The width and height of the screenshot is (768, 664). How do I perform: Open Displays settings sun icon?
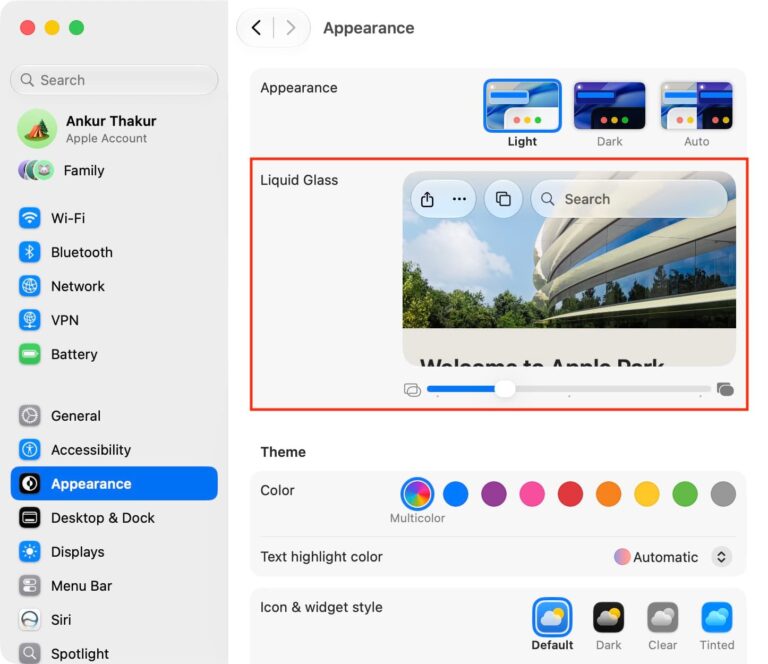tap(29, 552)
